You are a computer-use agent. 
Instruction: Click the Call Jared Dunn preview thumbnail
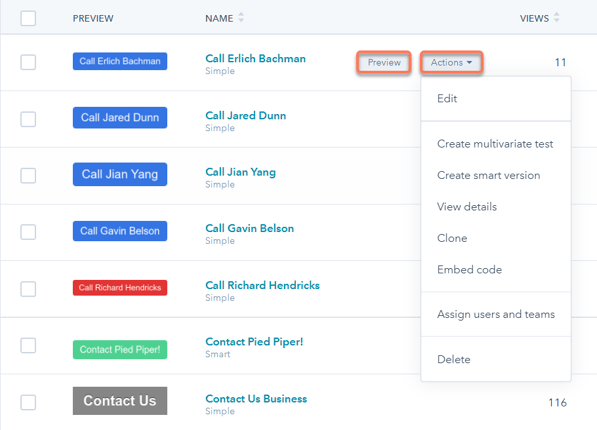120,117
